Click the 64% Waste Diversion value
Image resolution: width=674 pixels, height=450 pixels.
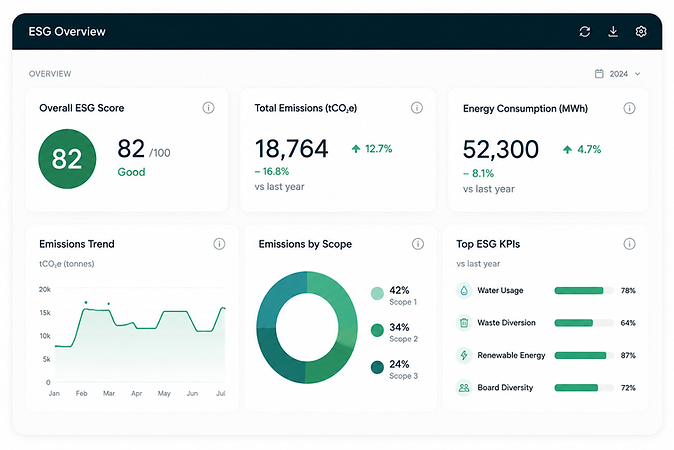pyautogui.click(x=628, y=323)
